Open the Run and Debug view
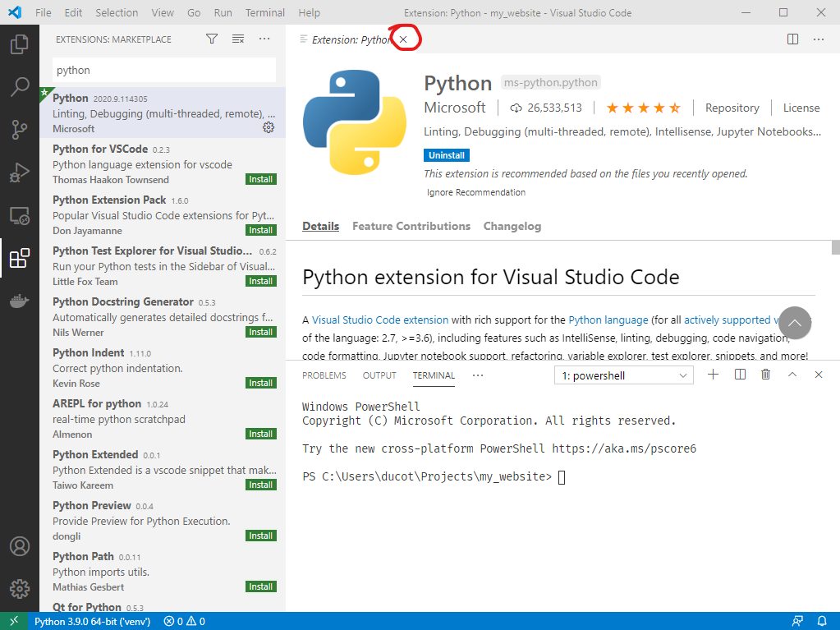 pos(20,172)
